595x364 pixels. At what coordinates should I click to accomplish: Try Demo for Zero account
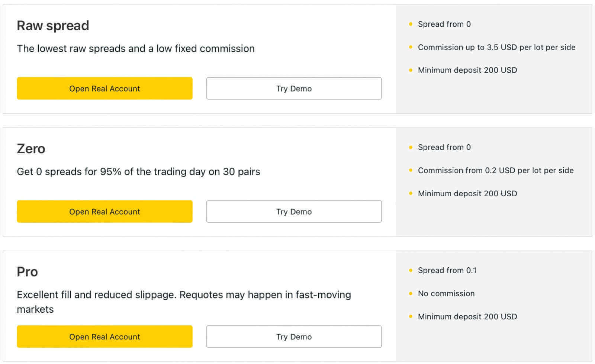point(294,212)
